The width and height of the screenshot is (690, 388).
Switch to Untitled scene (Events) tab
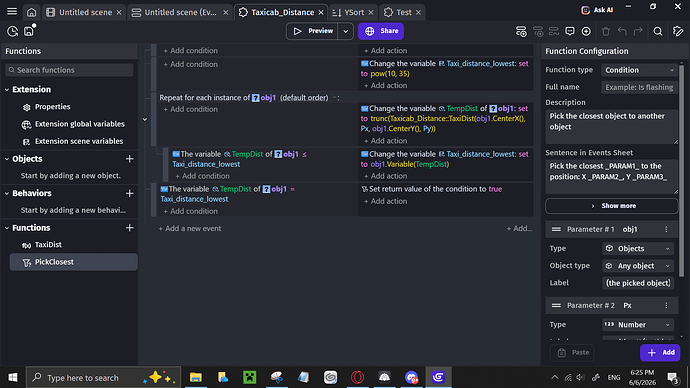coord(180,12)
